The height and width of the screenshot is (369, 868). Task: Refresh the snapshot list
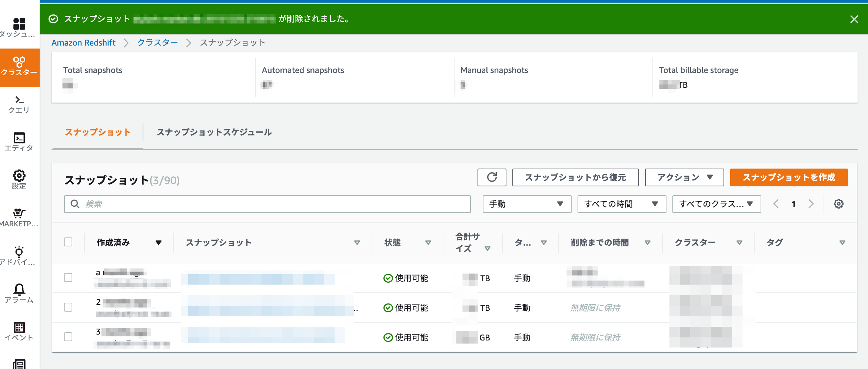point(492,177)
